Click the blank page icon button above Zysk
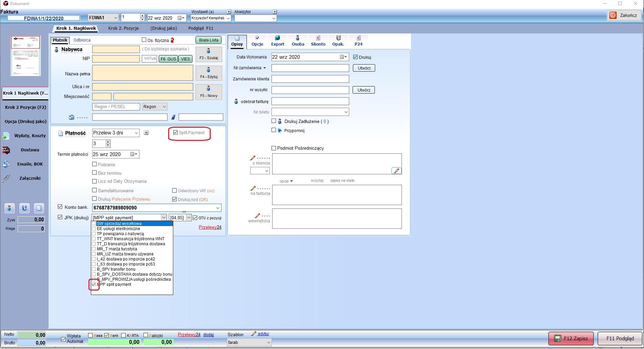Screen dimensions: 644x349 (x=39, y=208)
